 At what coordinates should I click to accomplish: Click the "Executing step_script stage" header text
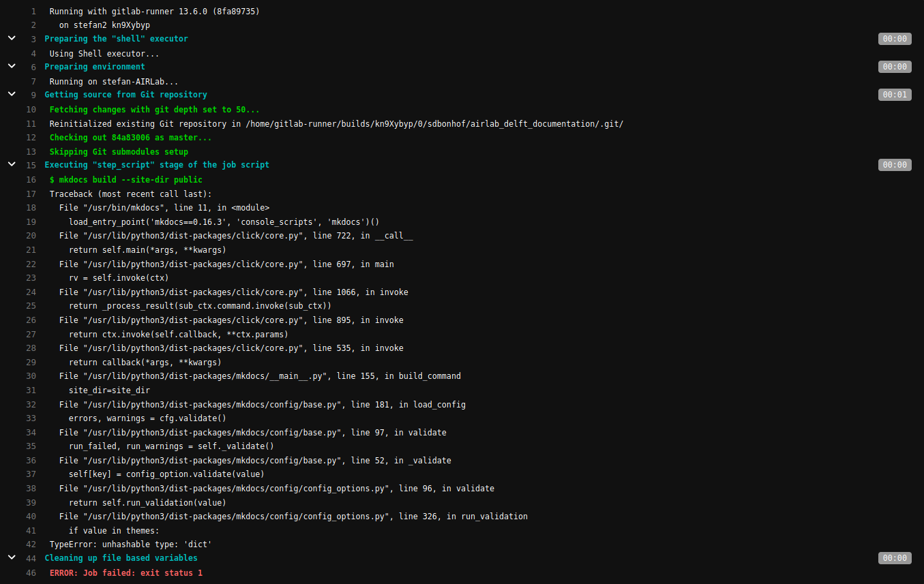(157, 164)
